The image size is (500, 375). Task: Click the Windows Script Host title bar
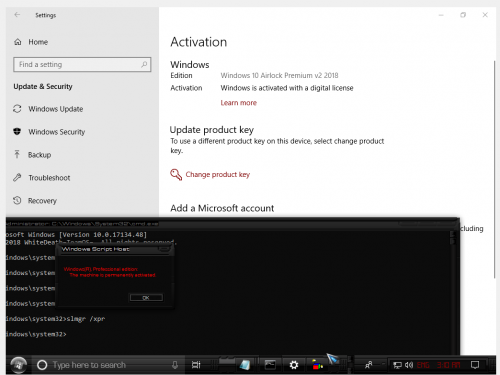pyautogui.click(x=115, y=249)
